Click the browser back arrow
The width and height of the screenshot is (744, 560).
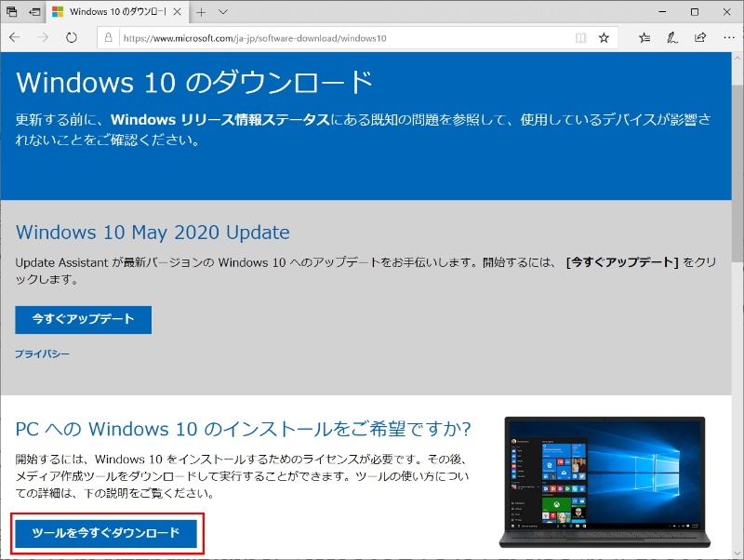15,38
